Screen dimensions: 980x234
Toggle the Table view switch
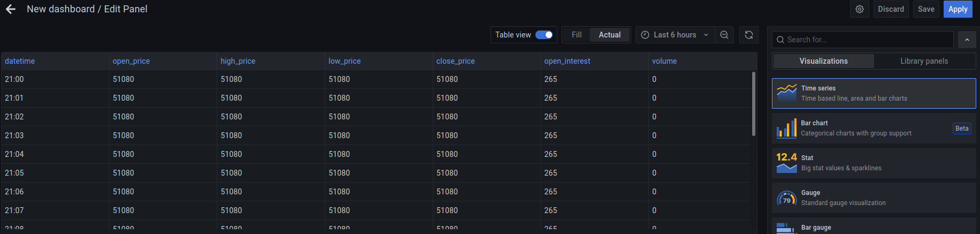coord(544,35)
